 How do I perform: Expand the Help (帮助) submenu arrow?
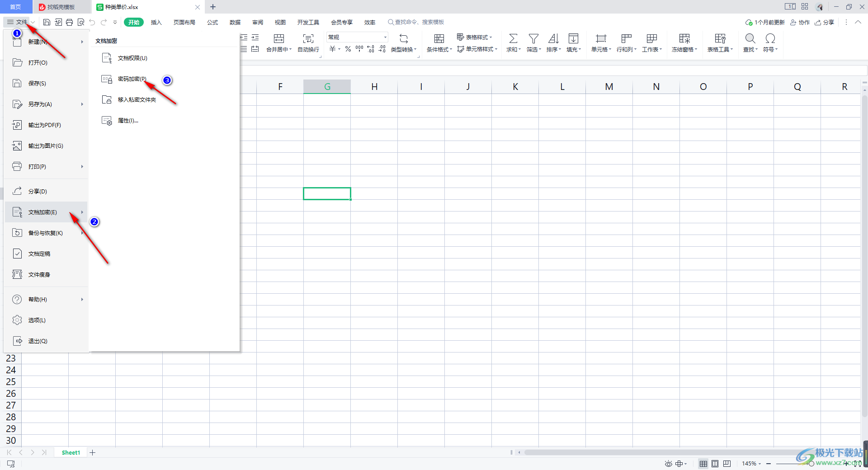click(x=82, y=299)
